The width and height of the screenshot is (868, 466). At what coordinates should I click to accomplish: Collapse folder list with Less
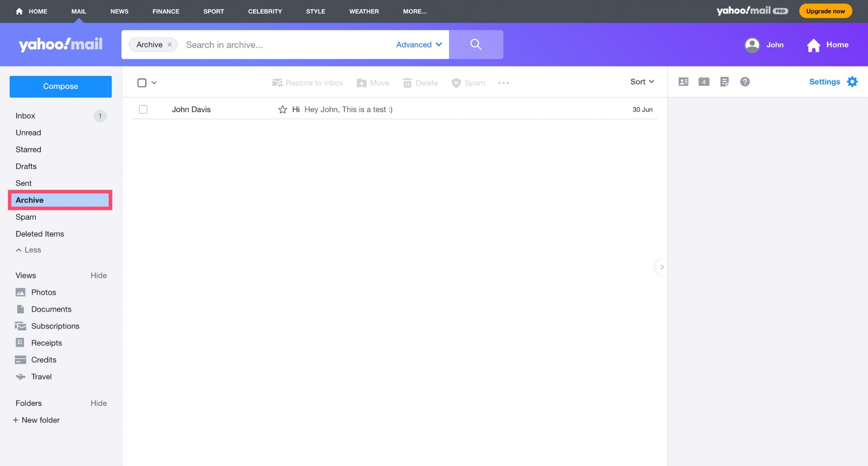tap(28, 250)
